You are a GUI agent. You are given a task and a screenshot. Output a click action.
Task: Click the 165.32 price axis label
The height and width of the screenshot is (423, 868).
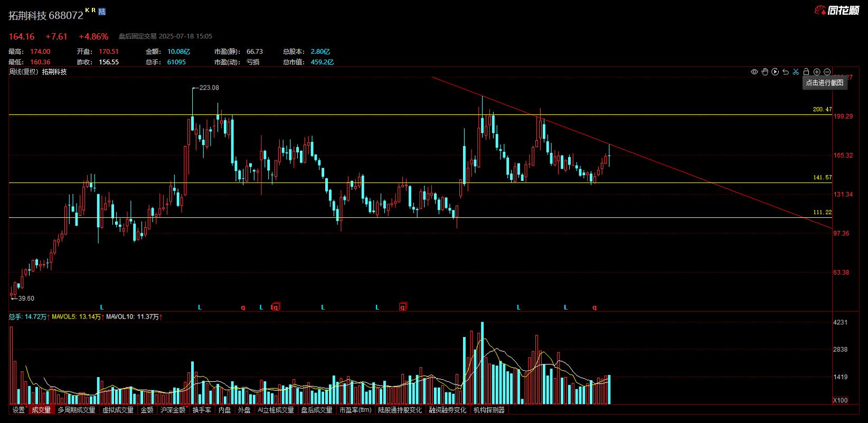tap(843, 156)
